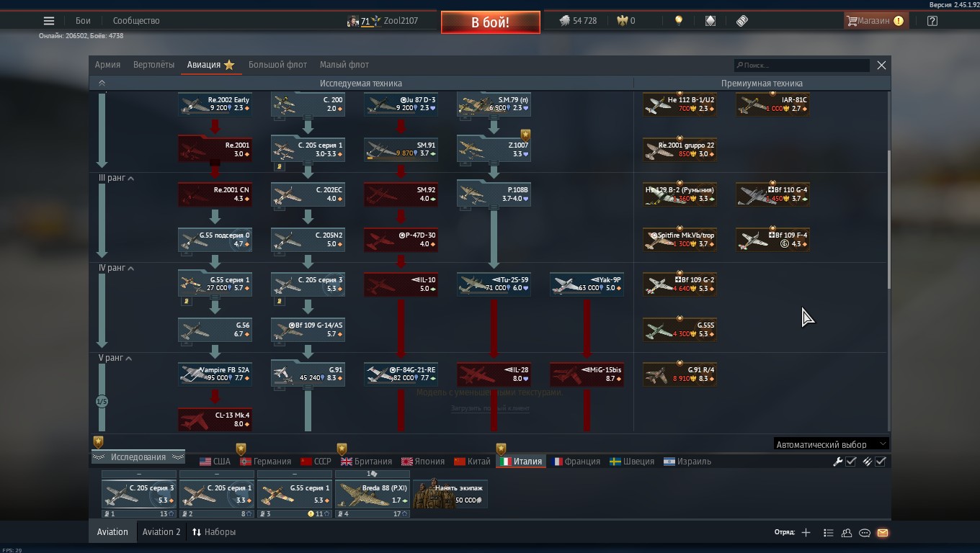
Task: Switch to the Aviation 2 preset
Action: click(x=161, y=532)
